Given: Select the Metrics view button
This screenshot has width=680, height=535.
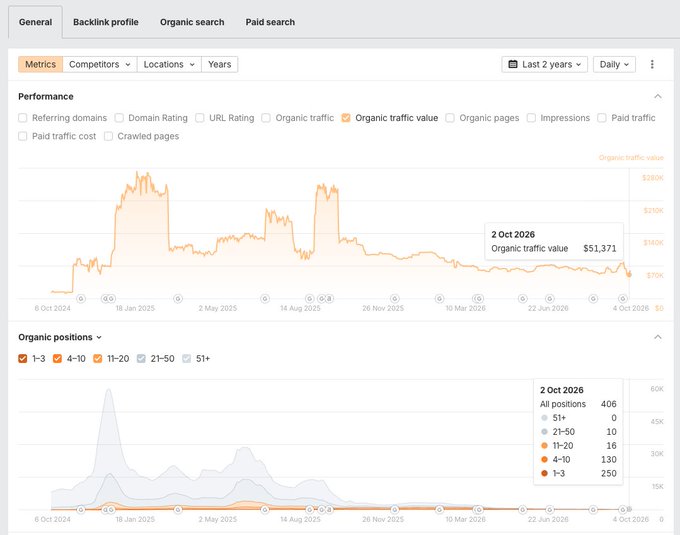Looking at the screenshot, I should tap(40, 64).
